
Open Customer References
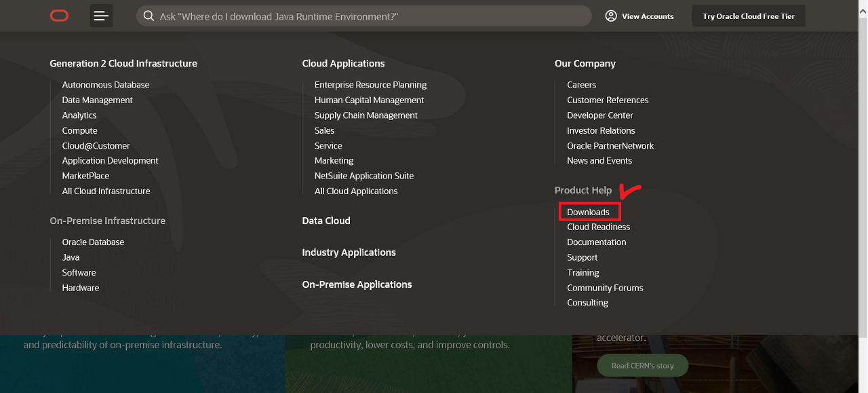(x=608, y=100)
